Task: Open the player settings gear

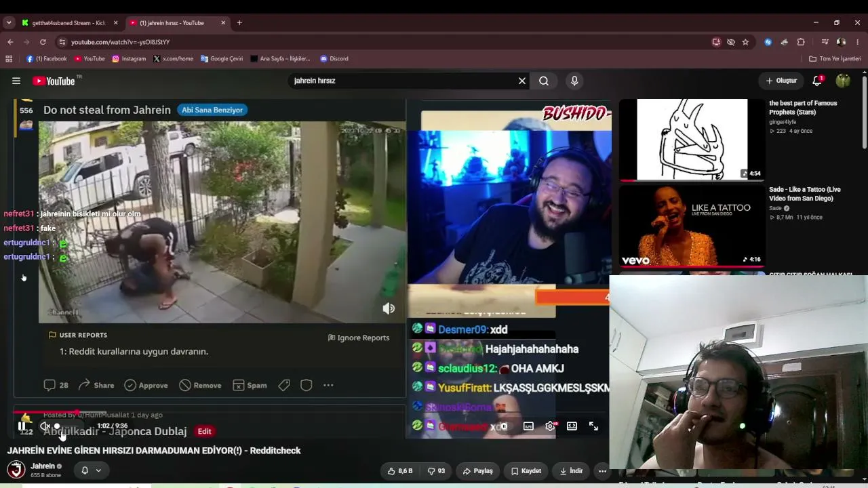Action: pos(550,426)
